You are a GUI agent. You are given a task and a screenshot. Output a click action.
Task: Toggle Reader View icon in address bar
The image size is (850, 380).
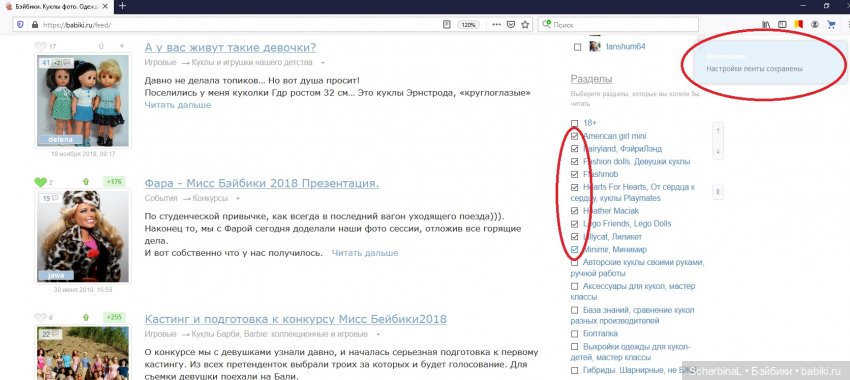coord(447,24)
